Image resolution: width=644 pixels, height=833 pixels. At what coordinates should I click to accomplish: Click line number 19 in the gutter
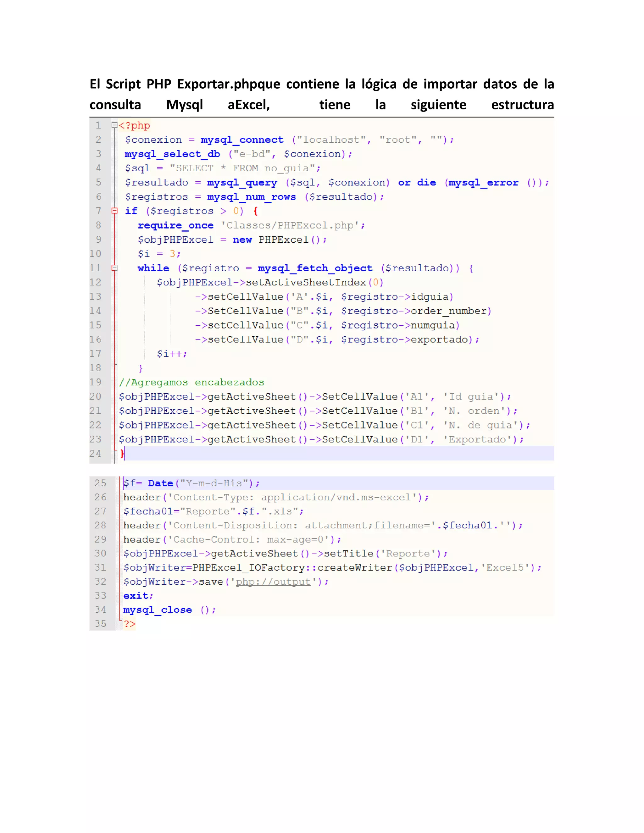coord(95,382)
